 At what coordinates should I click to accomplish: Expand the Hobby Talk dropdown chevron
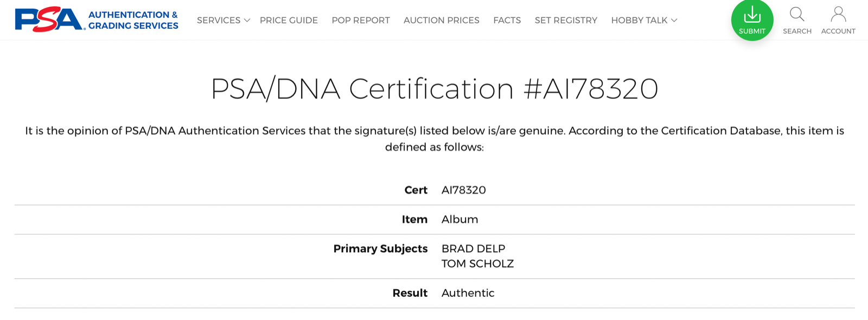674,20
